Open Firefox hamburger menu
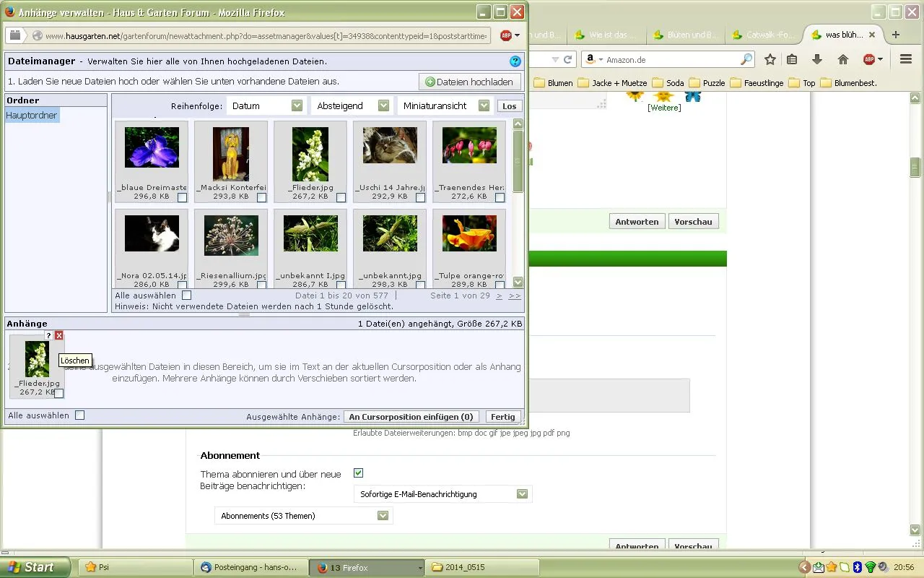 pyautogui.click(x=906, y=60)
